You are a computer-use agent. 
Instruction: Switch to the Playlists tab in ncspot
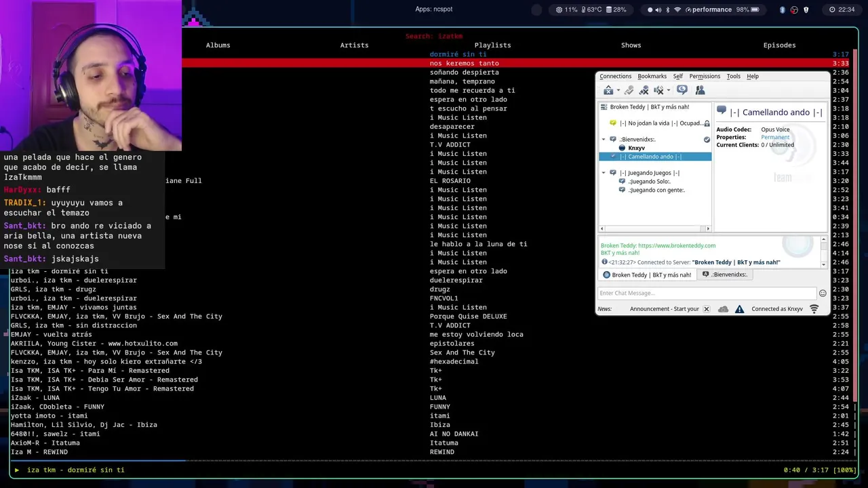492,45
